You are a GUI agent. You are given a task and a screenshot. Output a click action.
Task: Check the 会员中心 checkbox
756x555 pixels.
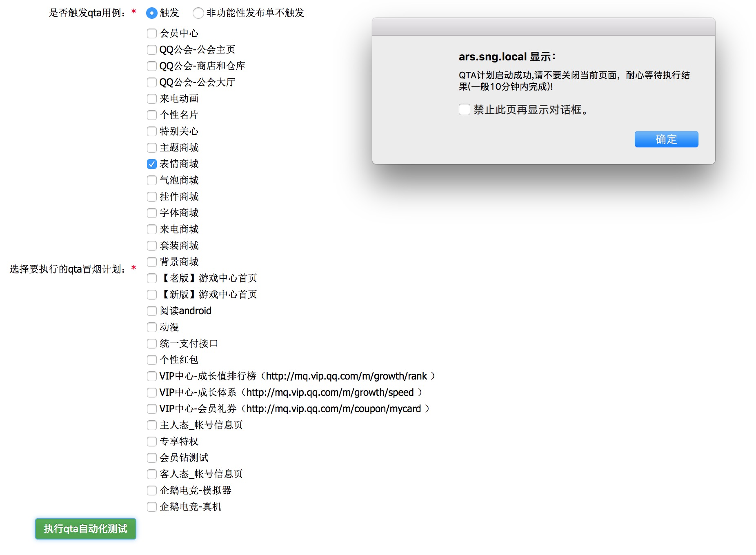[x=151, y=33]
